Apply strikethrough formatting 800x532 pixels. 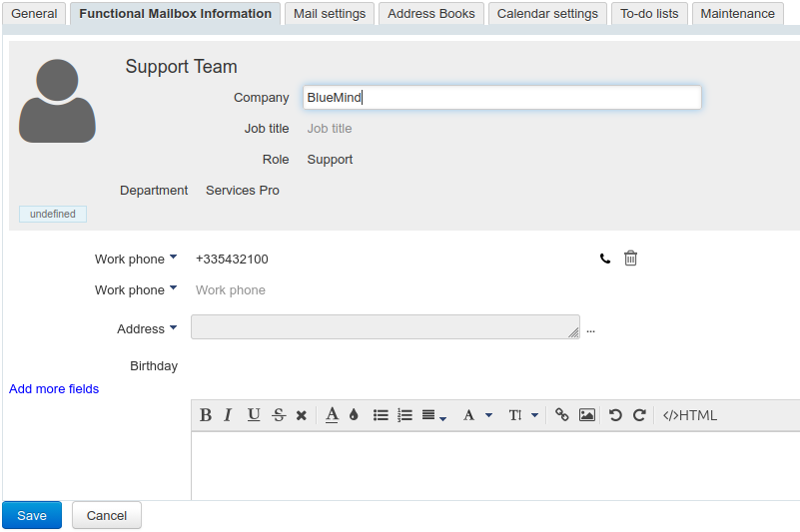click(279, 415)
